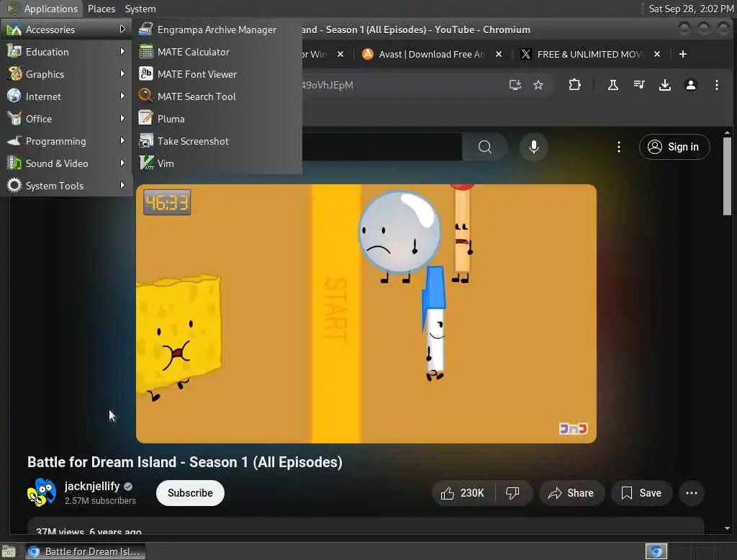Image resolution: width=737 pixels, height=560 pixels.
Task: Launch MATE Calculator
Action: 217,52
